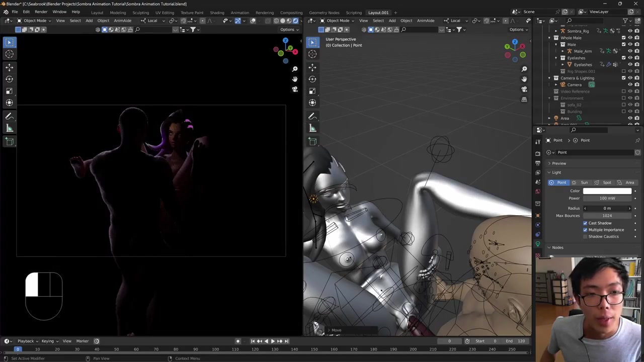This screenshot has width=644, height=362.
Task: Jump to the timeline start frame
Action: pyautogui.click(x=253, y=341)
